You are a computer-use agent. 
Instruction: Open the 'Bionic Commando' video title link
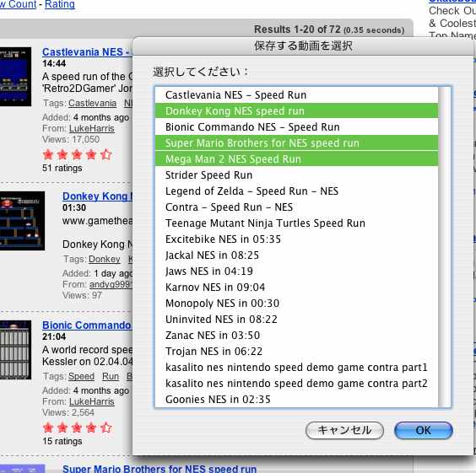[87, 325]
